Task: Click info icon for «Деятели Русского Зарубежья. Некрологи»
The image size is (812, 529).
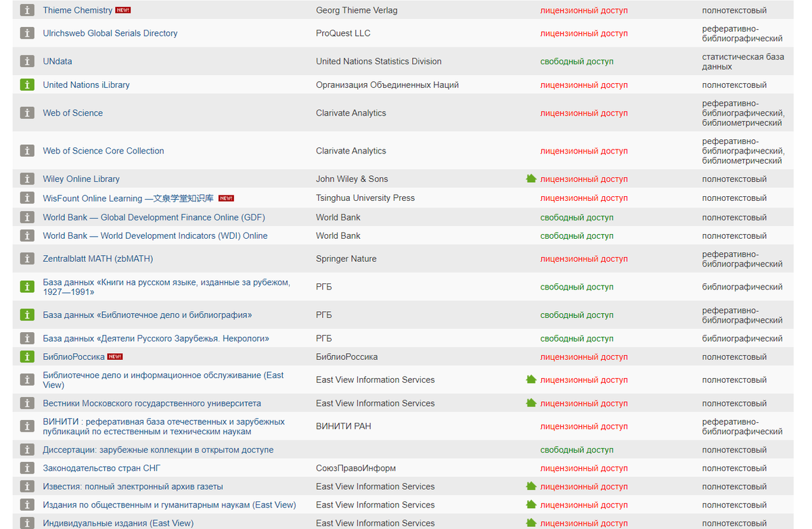Action: (27, 338)
